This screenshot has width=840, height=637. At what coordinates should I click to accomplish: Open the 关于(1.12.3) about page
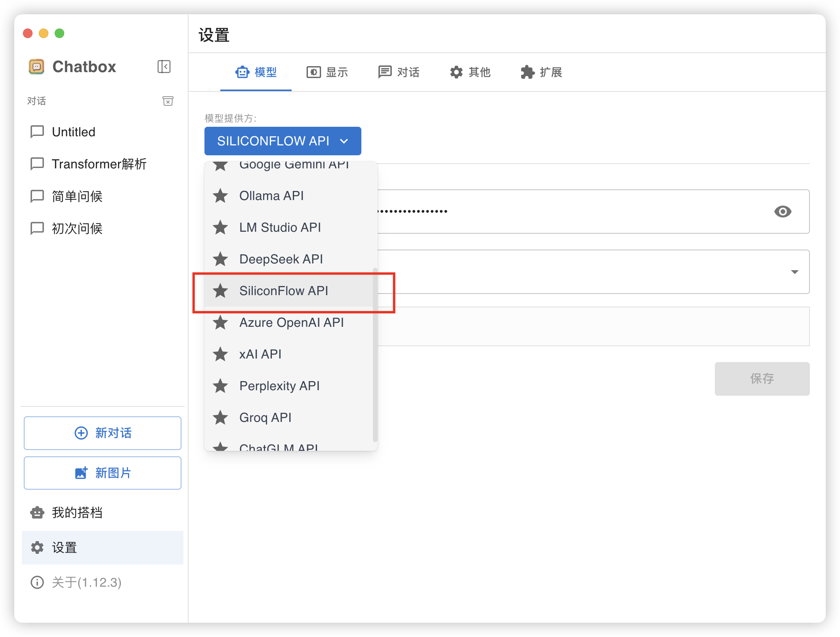click(x=103, y=582)
